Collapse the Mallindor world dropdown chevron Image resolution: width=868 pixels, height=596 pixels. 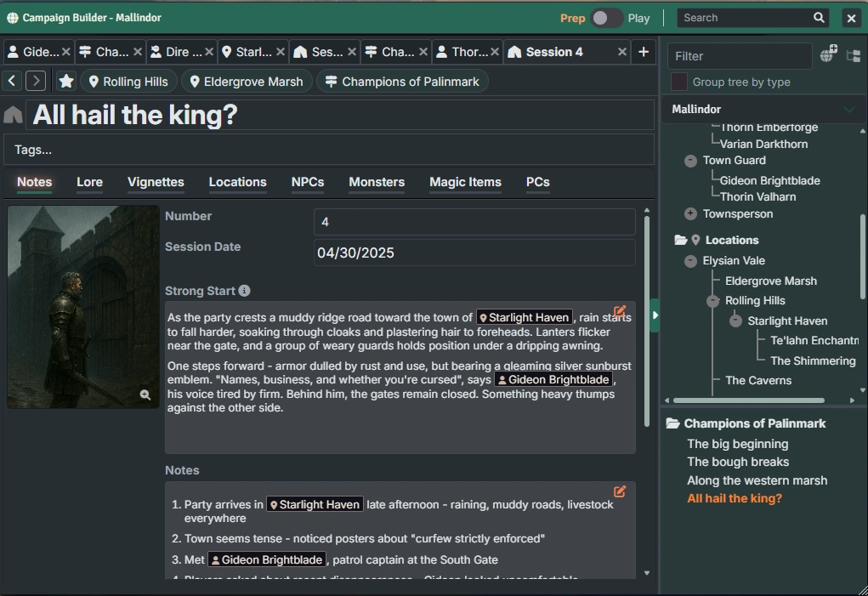(848, 109)
